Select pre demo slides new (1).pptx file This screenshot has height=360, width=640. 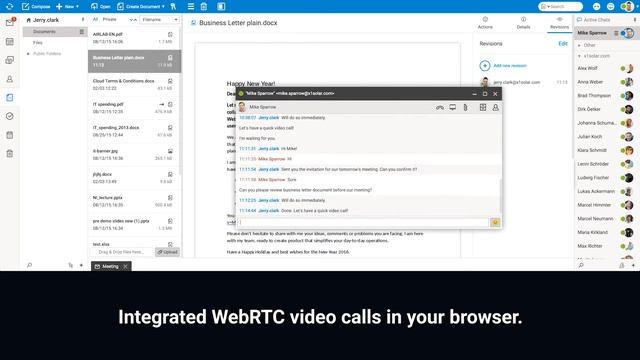click(133, 224)
